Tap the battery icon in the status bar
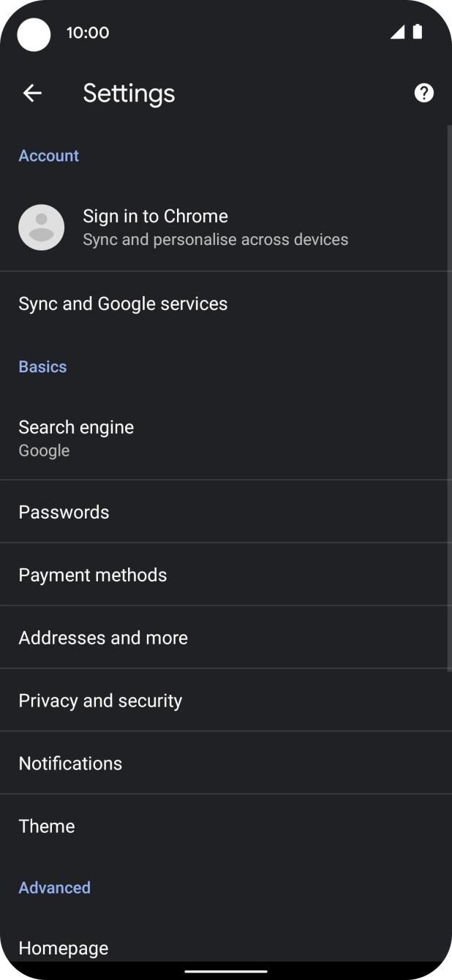Viewport: 452px width, 980px height. (418, 32)
